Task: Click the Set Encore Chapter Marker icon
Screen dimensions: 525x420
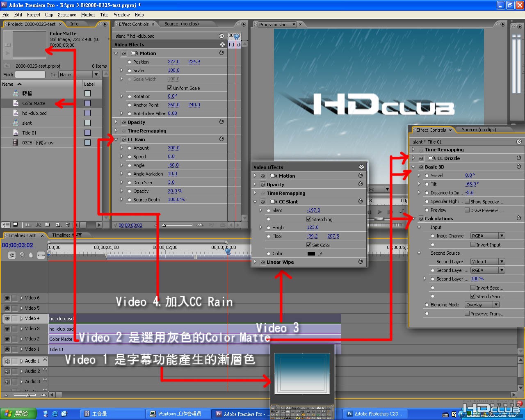Action: (x=22, y=255)
